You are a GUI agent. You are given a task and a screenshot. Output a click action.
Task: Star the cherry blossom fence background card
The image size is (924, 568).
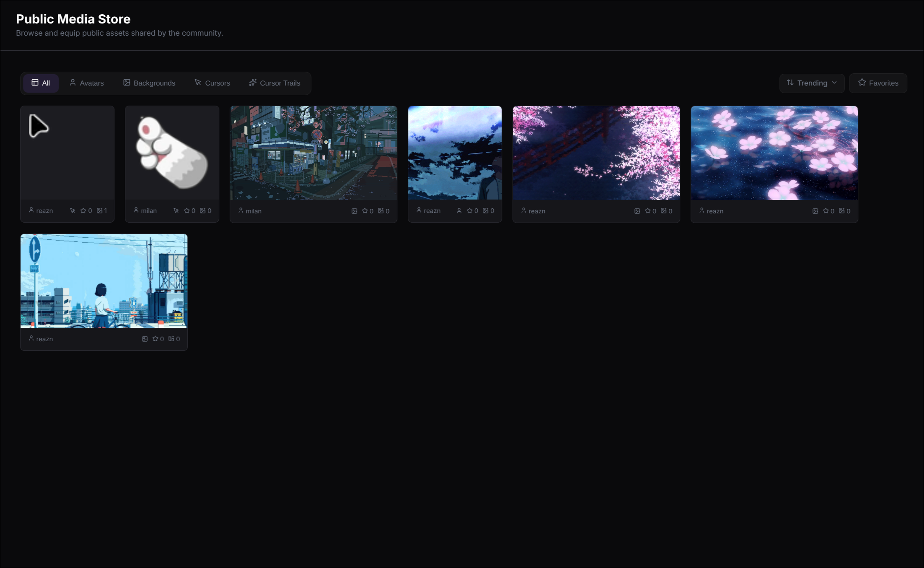[648, 211]
